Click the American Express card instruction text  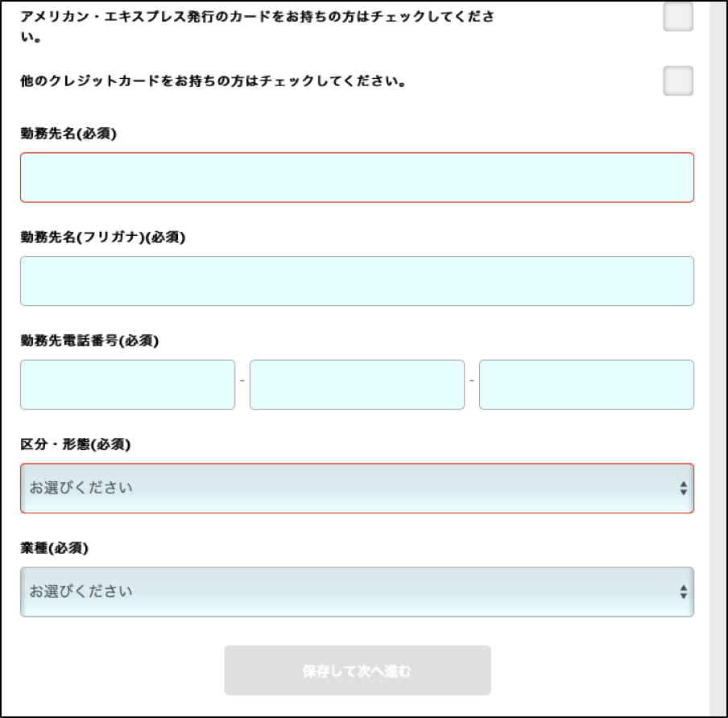point(258,27)
